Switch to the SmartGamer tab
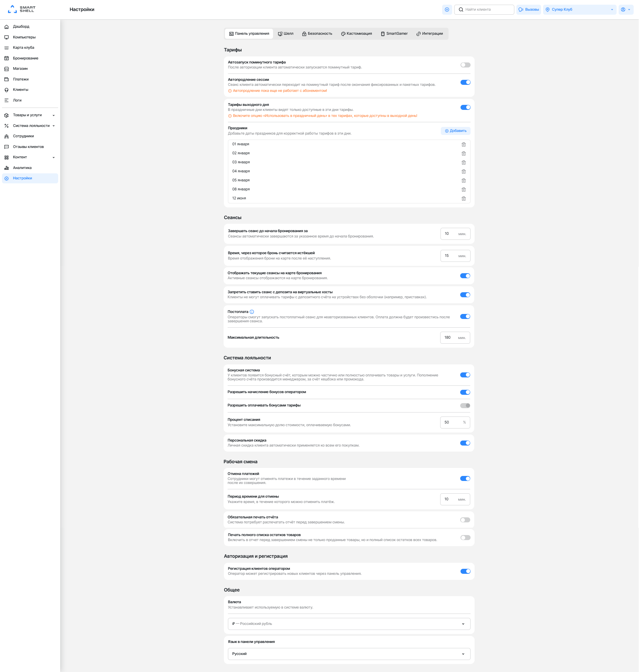 pyautogui.click(x=394, y=34)
